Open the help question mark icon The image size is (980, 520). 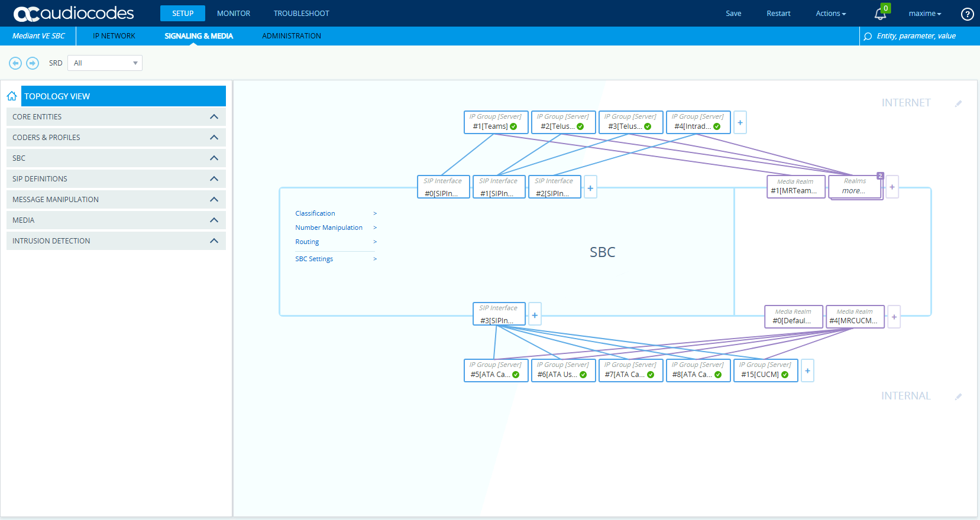[x=967, y=14]
